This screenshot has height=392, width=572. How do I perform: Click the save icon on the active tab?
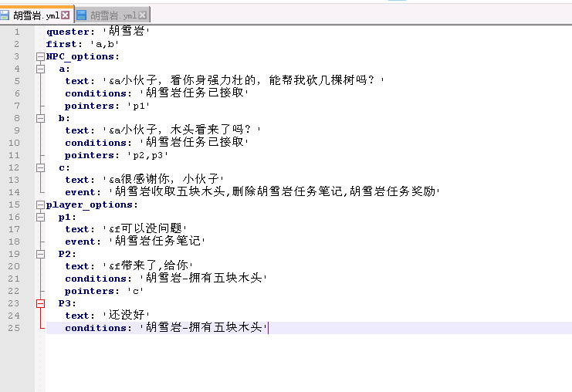(5, 15)
